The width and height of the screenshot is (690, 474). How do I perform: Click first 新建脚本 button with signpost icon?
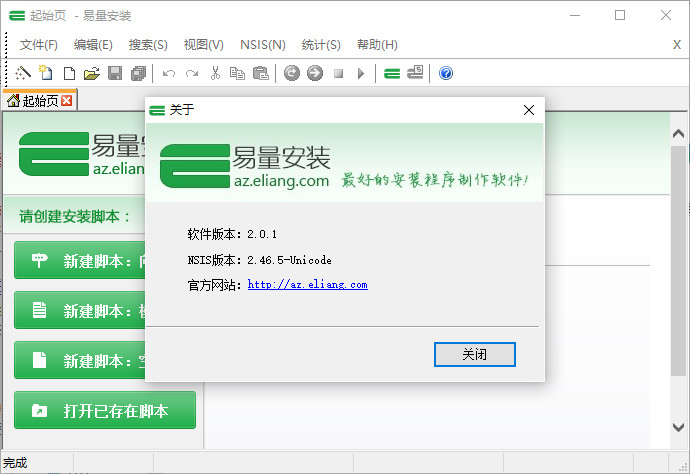[80, 260]
